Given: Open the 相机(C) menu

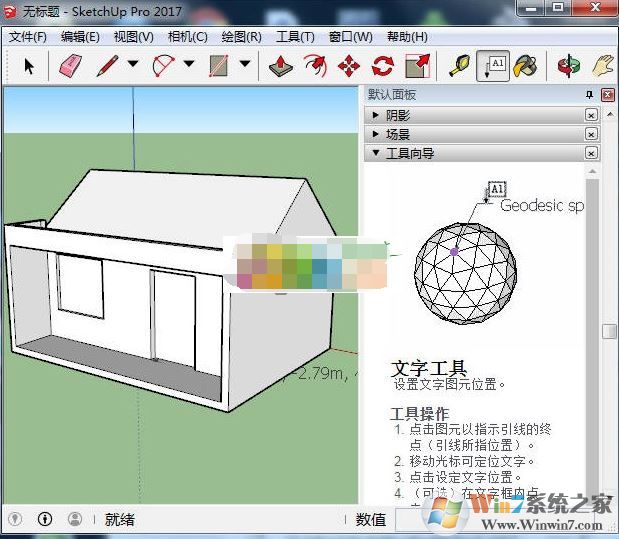Looking at the screenshot, I should point(188,37).
